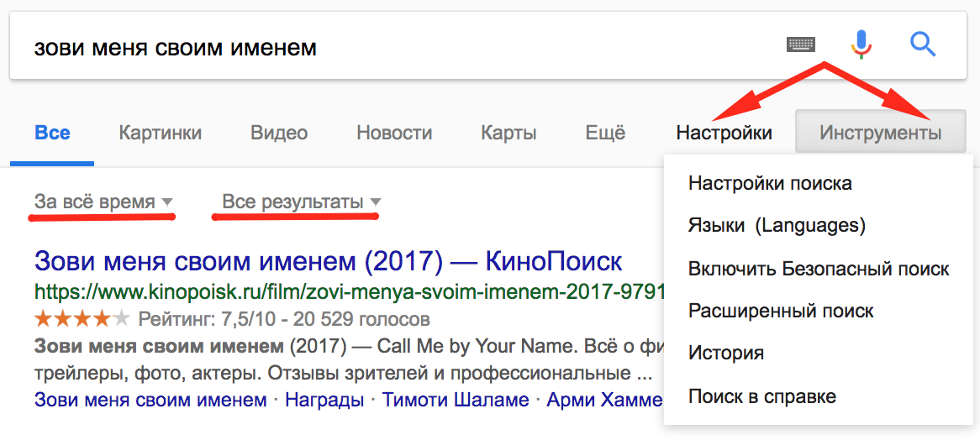Select Настройки поиска menu item

point(769,184)
